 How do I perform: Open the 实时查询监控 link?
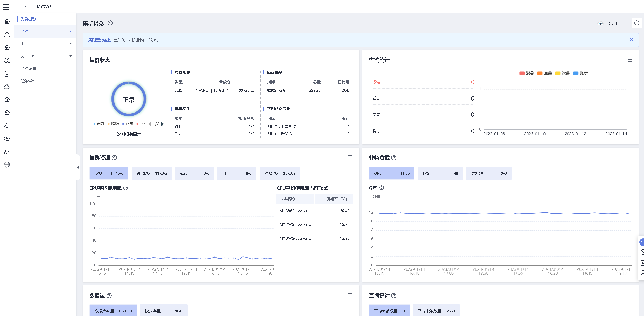click(x=100, y=40)
